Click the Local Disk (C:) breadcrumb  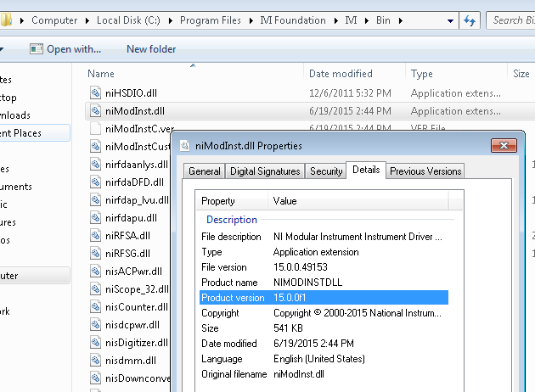coord(128,20)
